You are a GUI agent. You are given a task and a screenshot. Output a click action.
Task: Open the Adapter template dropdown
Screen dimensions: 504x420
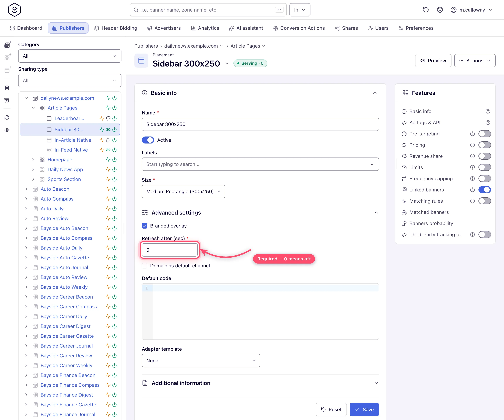coord(201,360)
